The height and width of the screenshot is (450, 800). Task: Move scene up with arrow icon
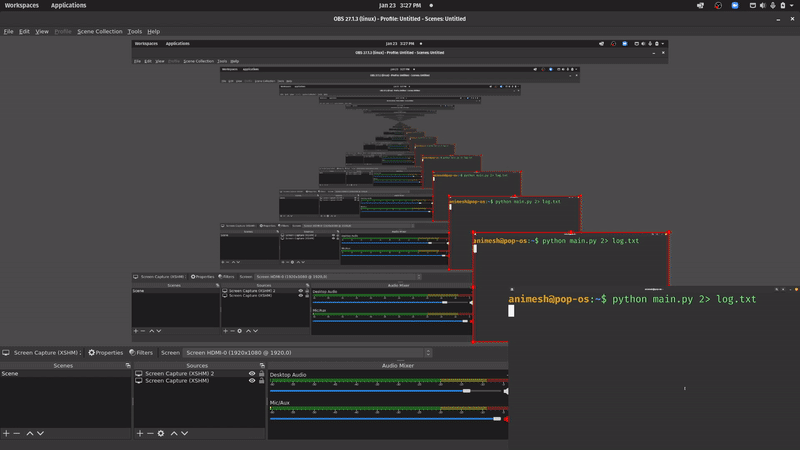point(30,433)
